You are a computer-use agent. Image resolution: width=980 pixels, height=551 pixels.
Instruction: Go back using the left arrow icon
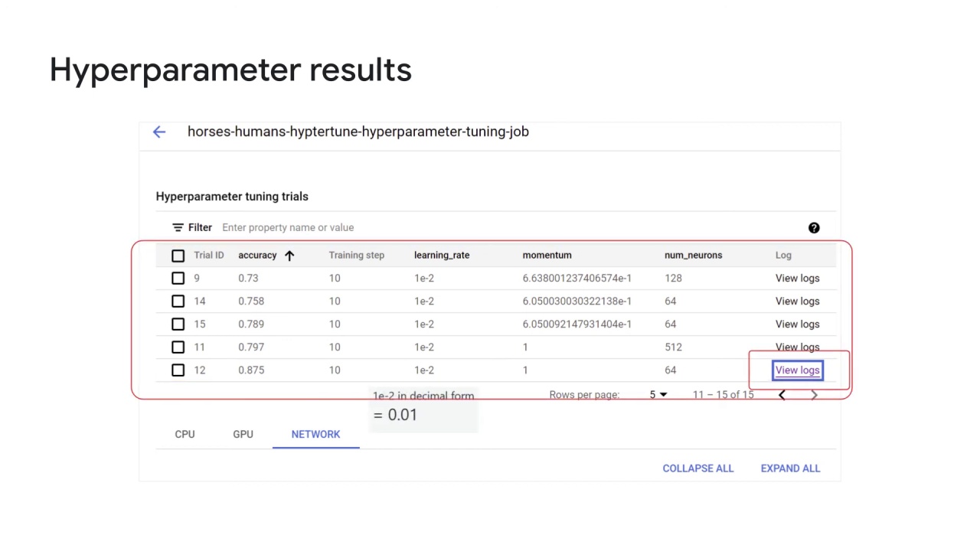tap(159, 132)
